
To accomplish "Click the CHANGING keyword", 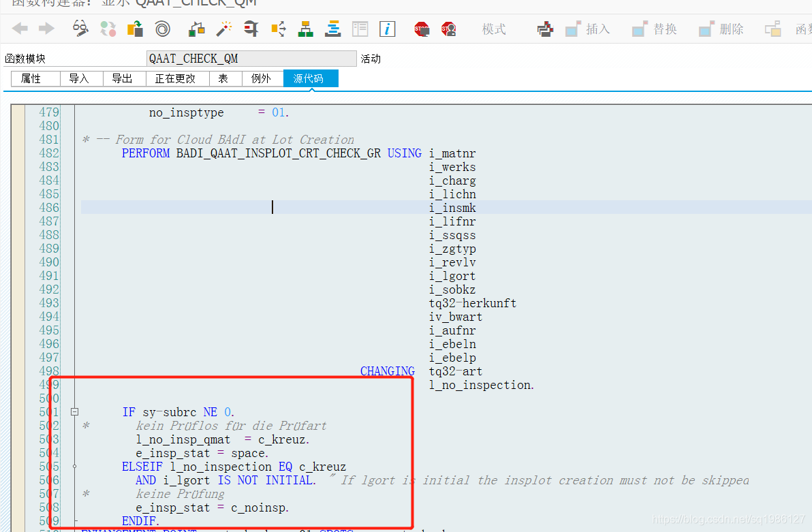I will pyautogui.click(x=388, y=371).
